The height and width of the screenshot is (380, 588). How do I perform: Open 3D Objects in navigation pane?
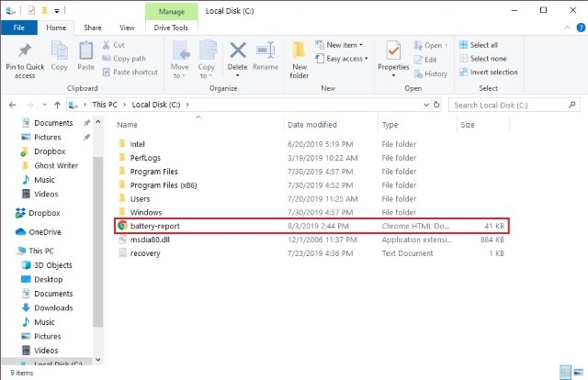tap(47, 265)
